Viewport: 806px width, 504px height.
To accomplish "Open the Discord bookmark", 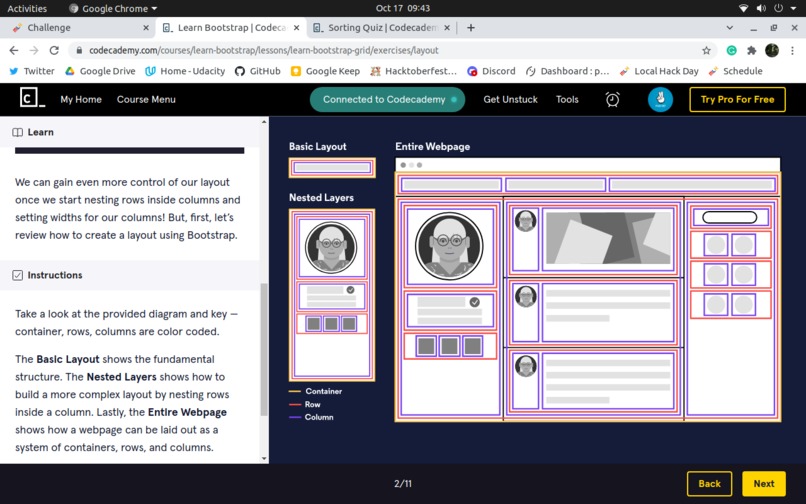I will (491, 71).
